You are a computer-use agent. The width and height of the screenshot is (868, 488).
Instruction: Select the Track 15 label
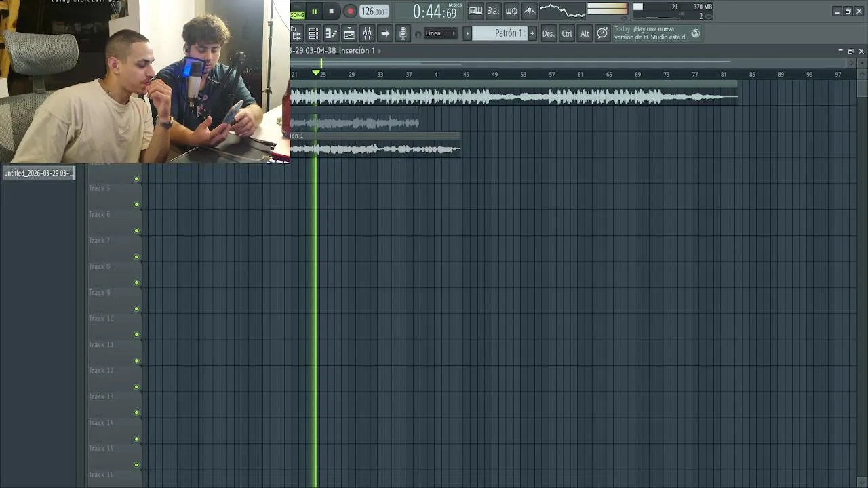tap(101, 449)
